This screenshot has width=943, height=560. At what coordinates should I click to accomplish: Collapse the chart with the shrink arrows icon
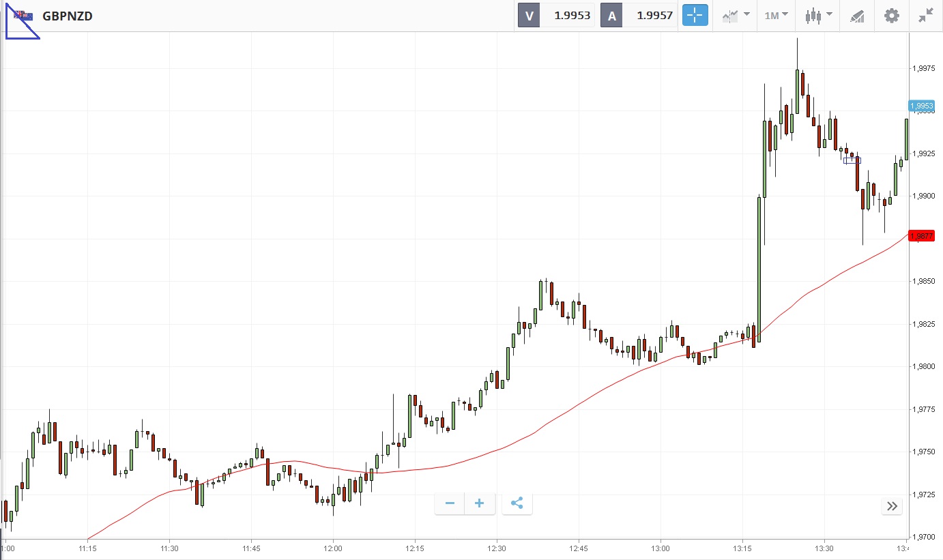tap(925, 16)
